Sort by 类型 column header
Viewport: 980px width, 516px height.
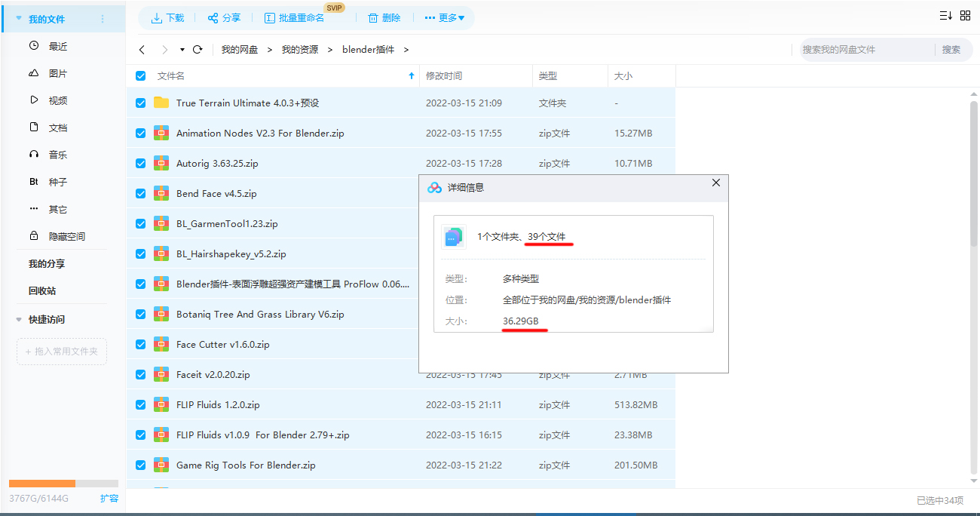point(548,76)
